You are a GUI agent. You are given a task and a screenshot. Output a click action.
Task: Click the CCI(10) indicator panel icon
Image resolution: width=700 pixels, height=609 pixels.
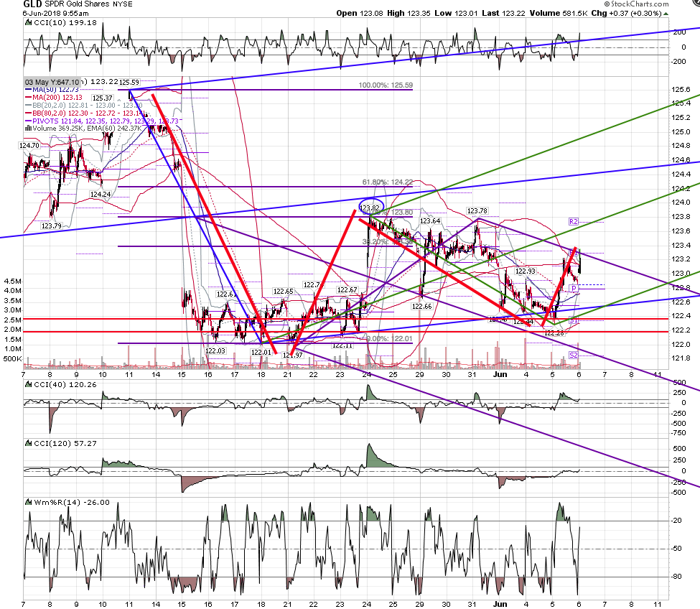click(29, 23)
